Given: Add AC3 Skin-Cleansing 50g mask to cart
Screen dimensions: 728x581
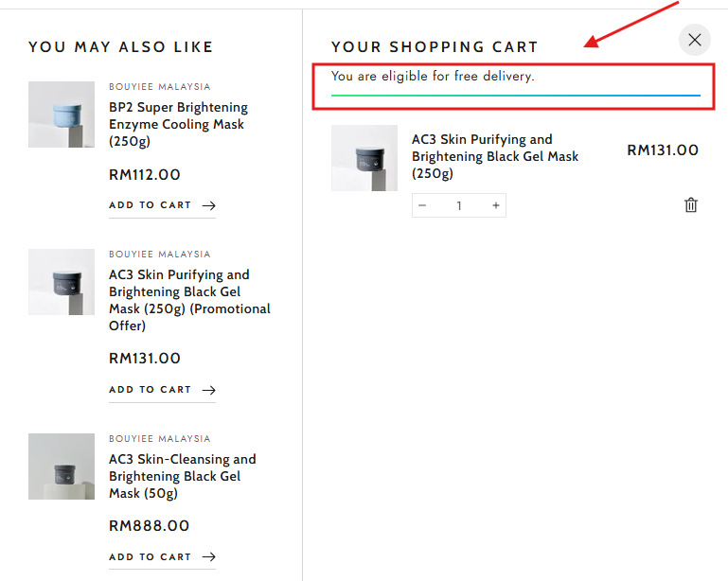Looking at the screenshot, I should click(151, 557).
